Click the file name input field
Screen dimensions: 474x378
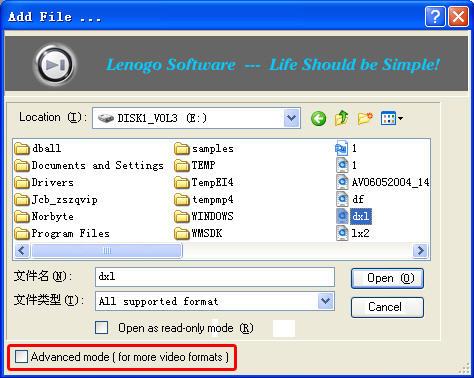coord(215,277)
